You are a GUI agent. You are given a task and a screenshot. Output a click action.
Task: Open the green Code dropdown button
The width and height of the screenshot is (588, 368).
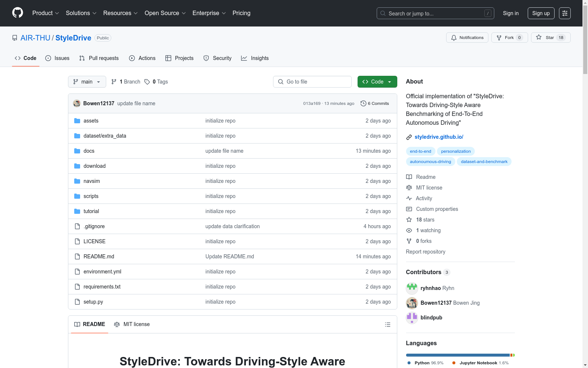377,82
